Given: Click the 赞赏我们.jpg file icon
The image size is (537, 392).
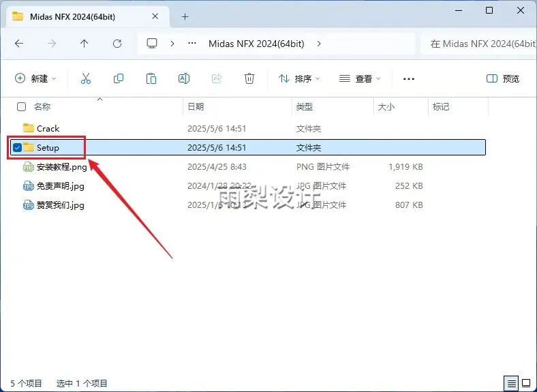Looking at the screenshot, I should [29, 205].
